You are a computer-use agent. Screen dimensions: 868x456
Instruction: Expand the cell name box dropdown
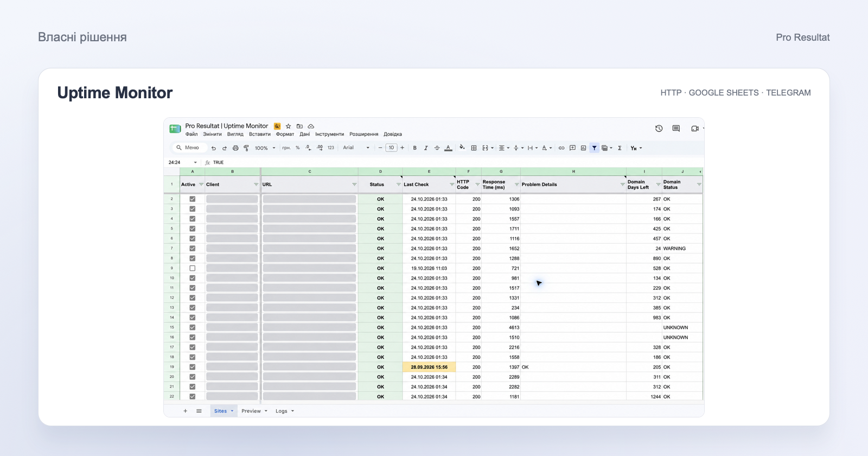pyautogui.click(x=195, y=162)
